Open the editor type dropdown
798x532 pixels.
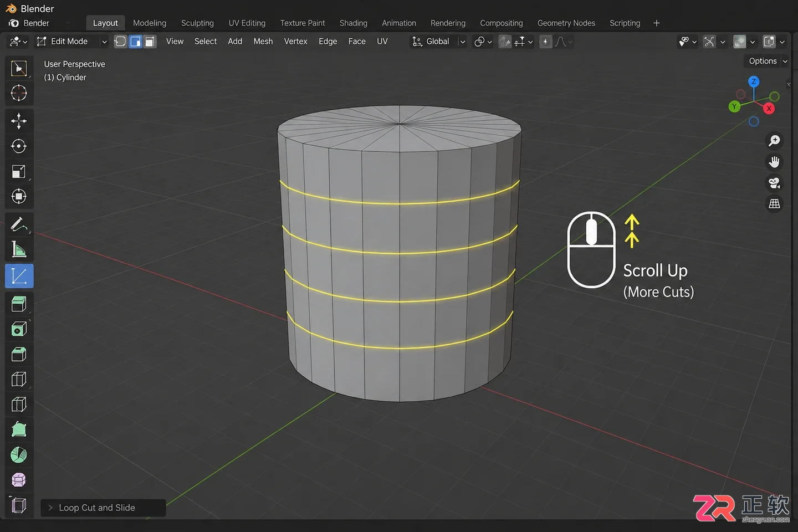coord(18,42)
